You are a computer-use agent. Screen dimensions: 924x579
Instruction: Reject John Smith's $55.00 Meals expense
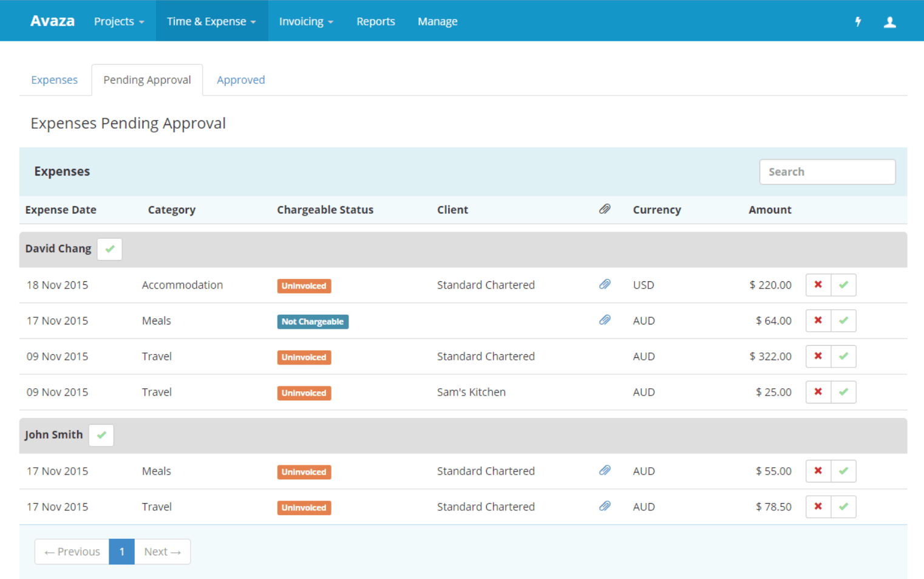pyautogui.click(x=818, y=471)
